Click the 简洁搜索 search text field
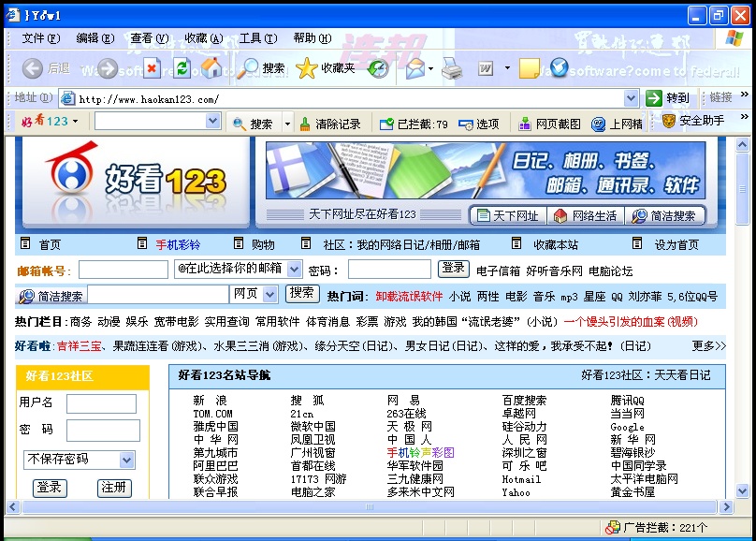 click(x=158, y=294)
